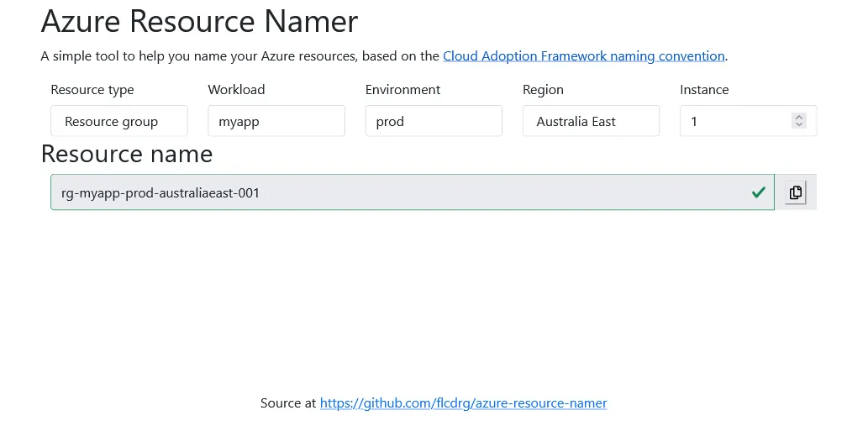
Task: Expand the Region dropdown showing Australia East
Action: pyautogui.click(x=590, y=121)
